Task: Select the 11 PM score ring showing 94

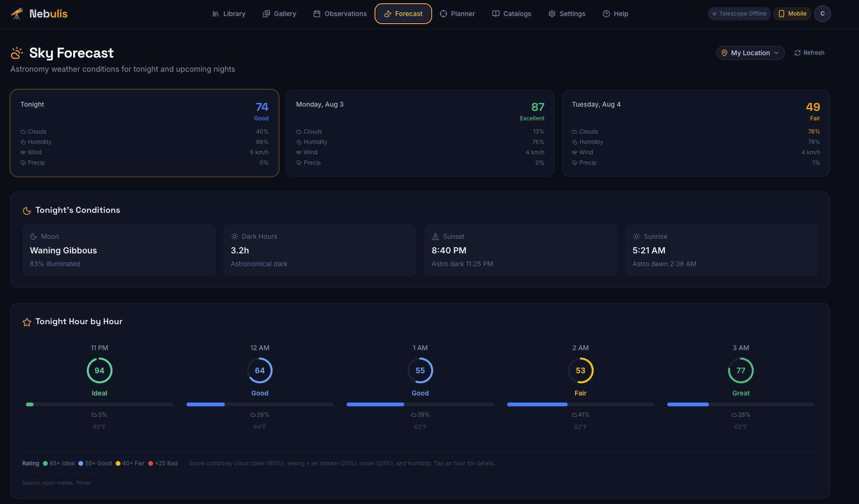Action: click(100, 370)
